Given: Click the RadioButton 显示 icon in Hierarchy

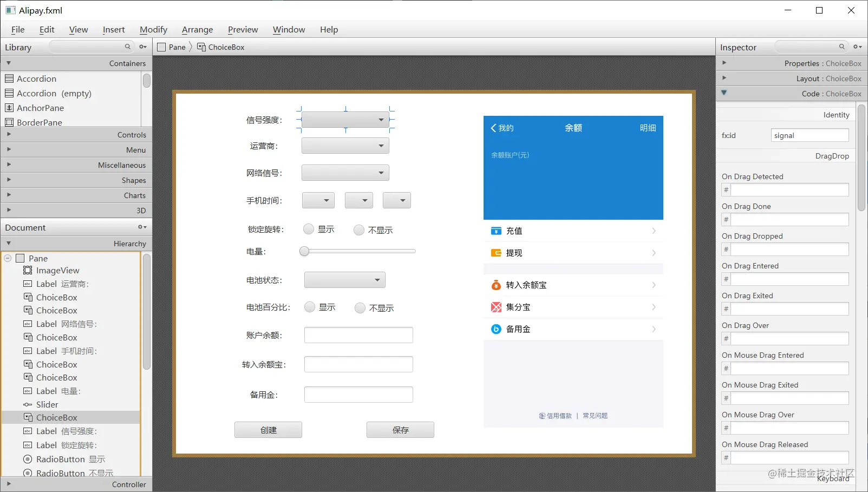Looking at the screenshot, I should coord(28,459).
